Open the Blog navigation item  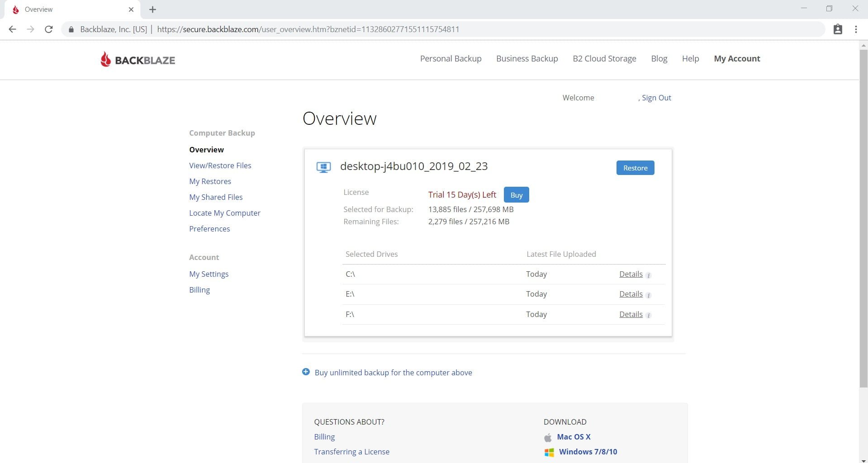coord(659,58)
